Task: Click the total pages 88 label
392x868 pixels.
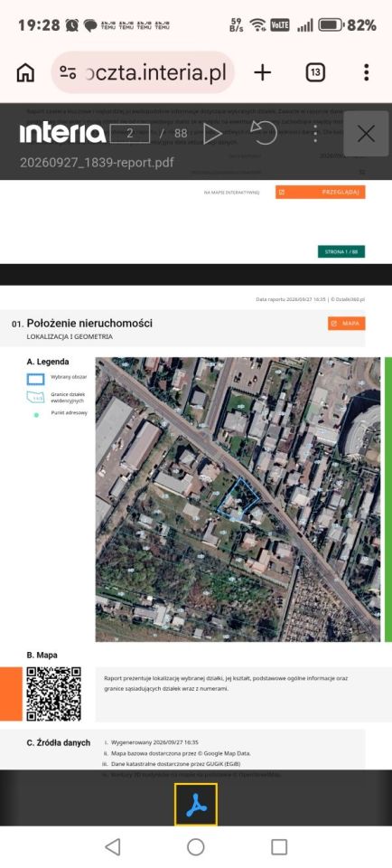Action: click(x=181, y=134)
